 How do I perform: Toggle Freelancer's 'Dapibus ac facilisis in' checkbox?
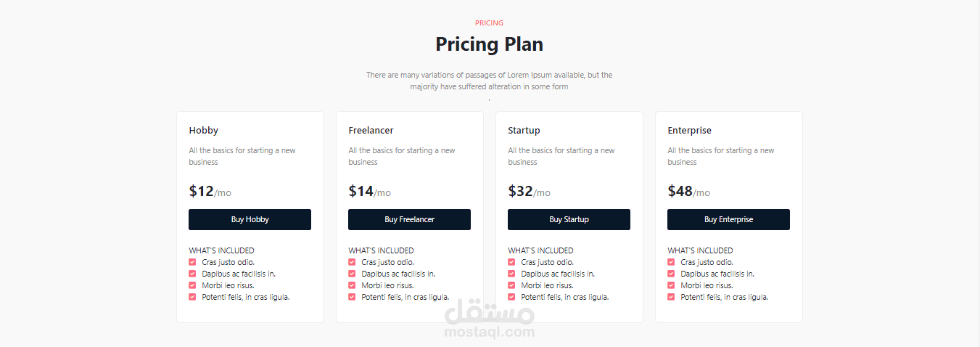tap(352, 274)
